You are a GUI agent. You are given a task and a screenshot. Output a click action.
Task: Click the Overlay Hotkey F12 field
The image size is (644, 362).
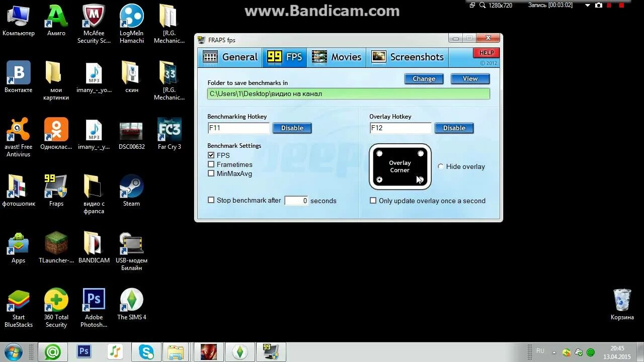(x=400, y=128)
